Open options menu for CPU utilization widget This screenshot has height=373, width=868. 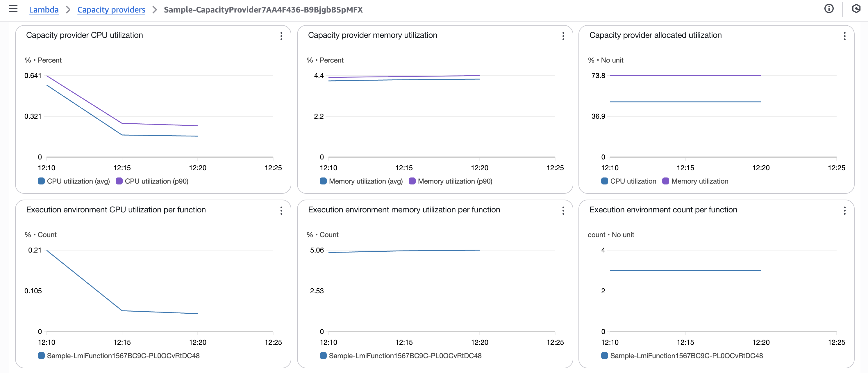pos(281,36)
